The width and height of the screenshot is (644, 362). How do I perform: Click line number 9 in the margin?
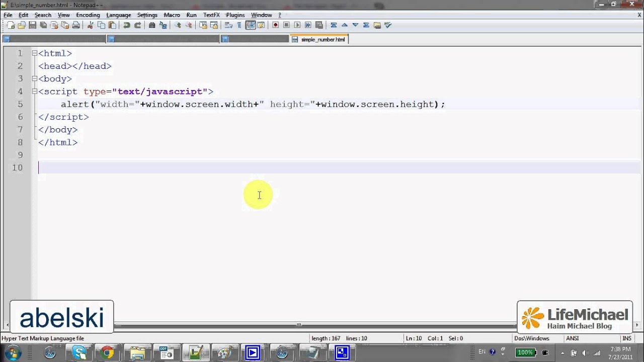[20, 155]
